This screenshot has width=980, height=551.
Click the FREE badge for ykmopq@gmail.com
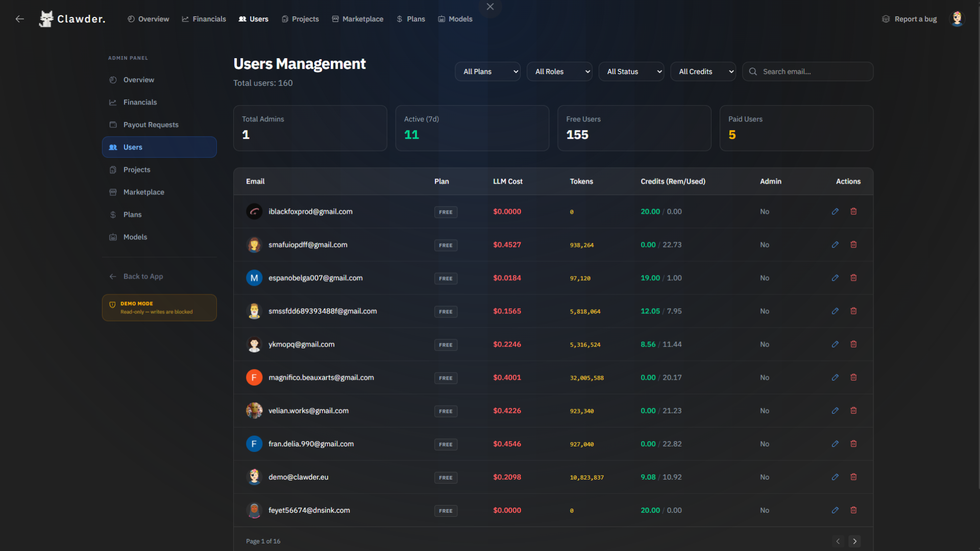[x=446, y=345]
